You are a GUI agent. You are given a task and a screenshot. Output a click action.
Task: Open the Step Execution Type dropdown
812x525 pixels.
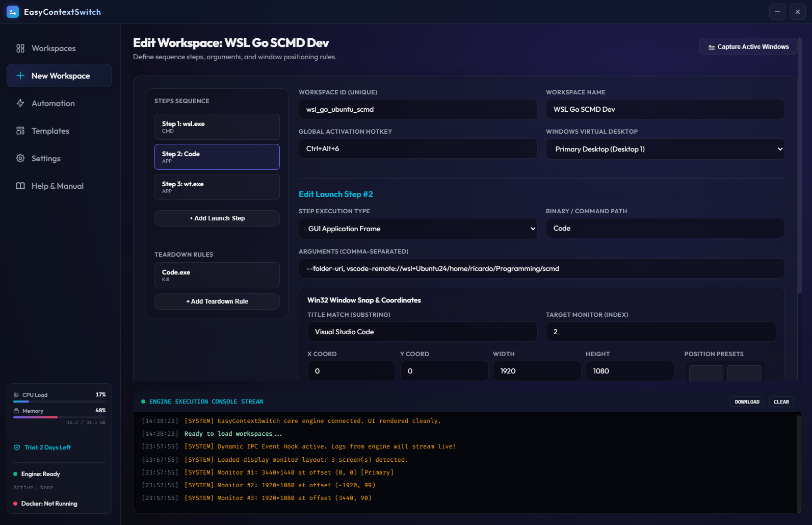[418, 229]
